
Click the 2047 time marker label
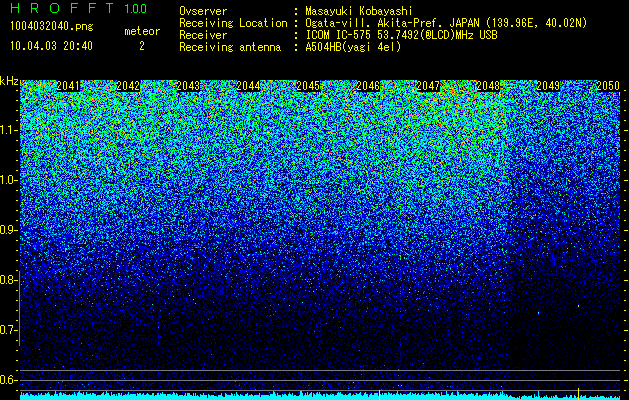tap(428, 86)
